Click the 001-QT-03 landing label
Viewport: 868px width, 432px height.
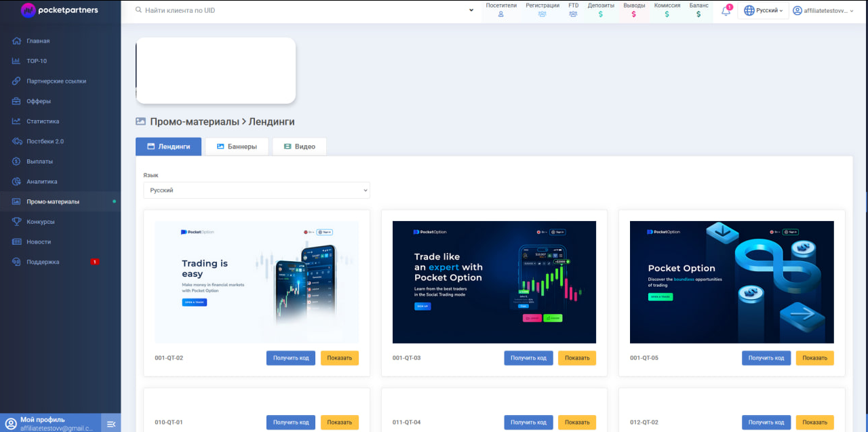[x=407, y=358]
